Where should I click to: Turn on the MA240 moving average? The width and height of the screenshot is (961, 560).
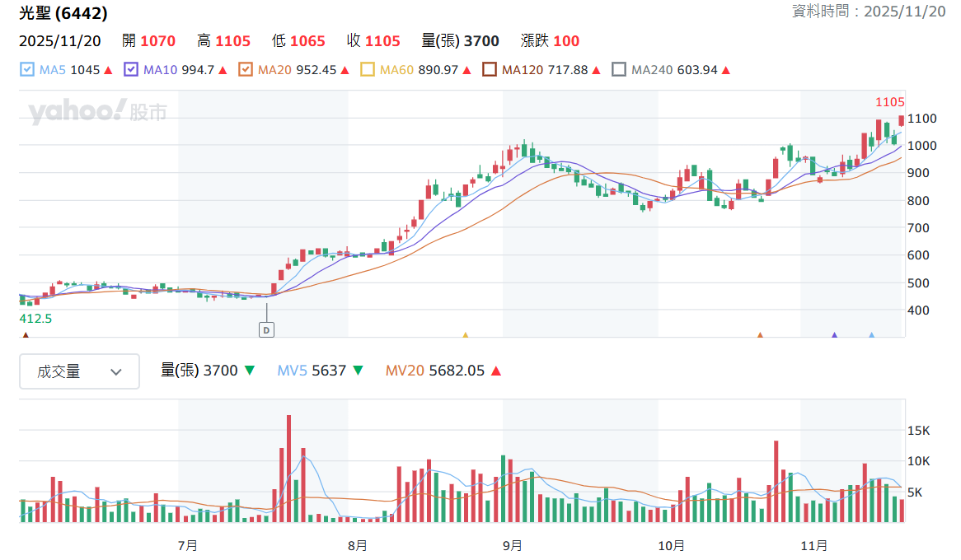pyautogui.click(x=619, y=70)
